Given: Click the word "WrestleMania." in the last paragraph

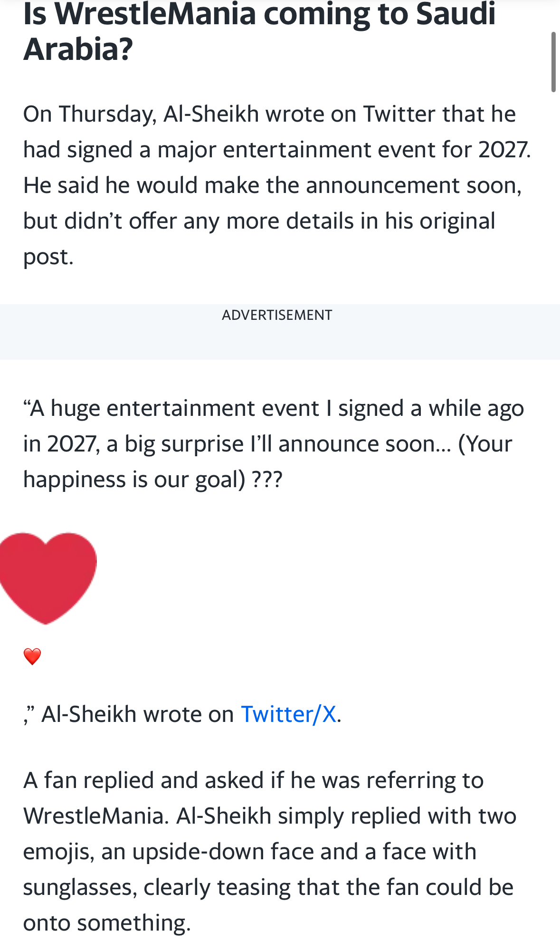Looking at the screenshot, I should pos(96,816).
